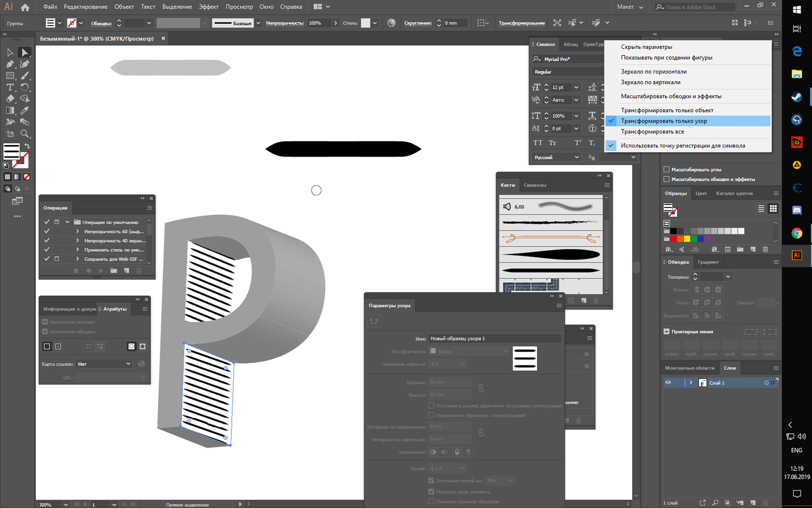Expand the Операции по умолчанию folder
The image size is (812, 508).
coord(67,222)
